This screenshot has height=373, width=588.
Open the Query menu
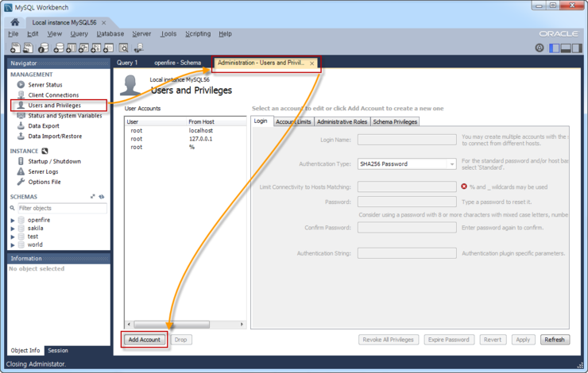coord(79,33)
